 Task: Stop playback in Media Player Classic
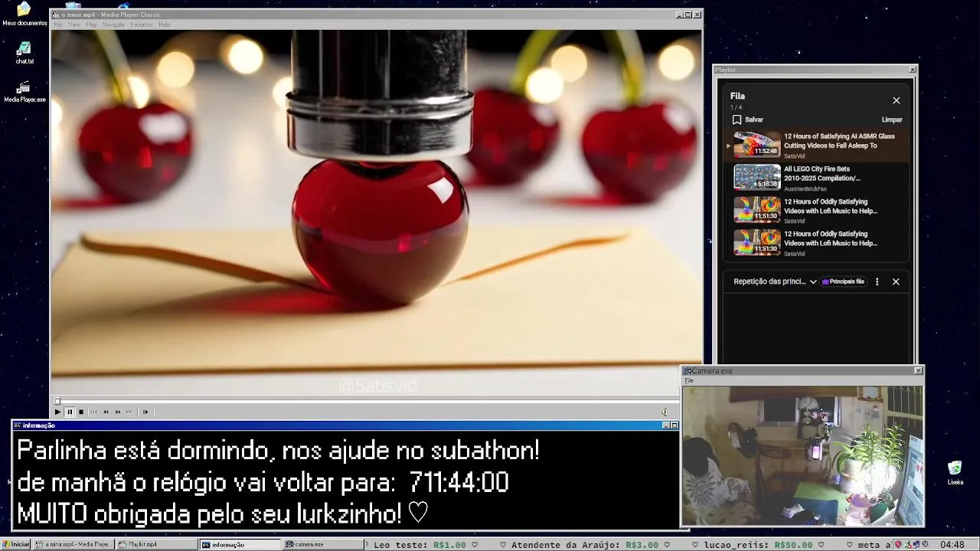(x=81, y=412)
